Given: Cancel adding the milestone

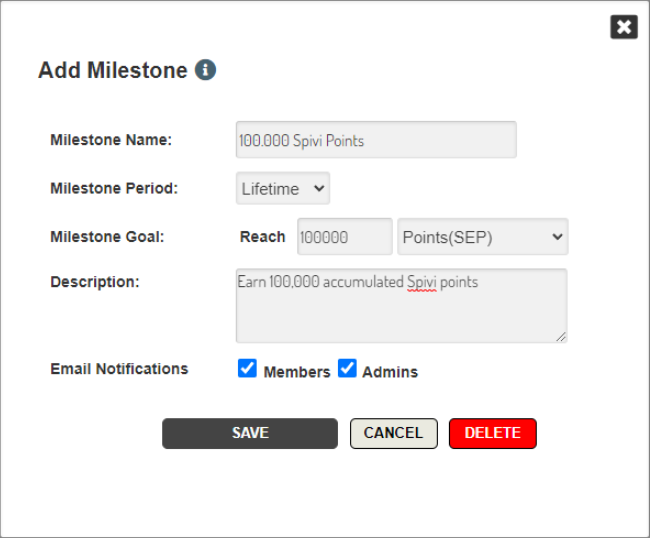Looking at the screenshot, I should coord(393,433).
